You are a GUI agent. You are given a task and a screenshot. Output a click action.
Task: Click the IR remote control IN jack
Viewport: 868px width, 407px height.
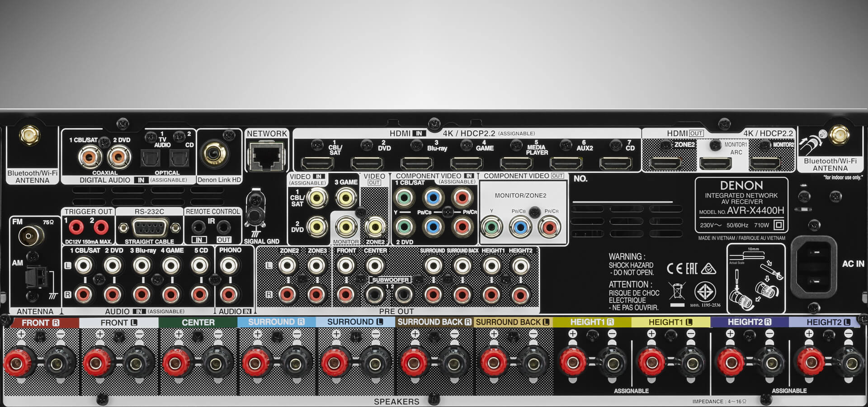198,227
